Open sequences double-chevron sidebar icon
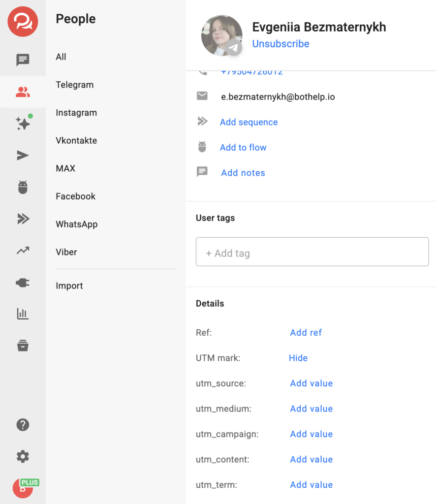This screenshot has height=504, width=436. (23, 219)
